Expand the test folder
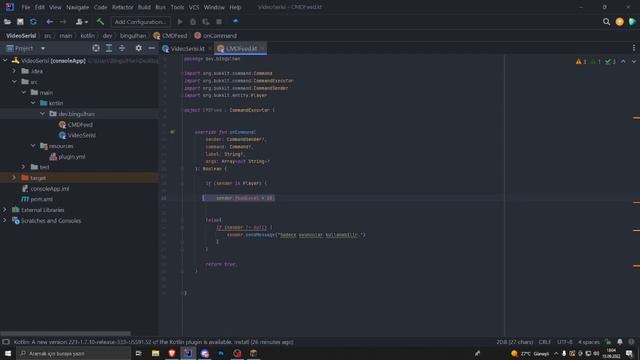Viewport: 640px width, 360px height. (x=24, y=167)
